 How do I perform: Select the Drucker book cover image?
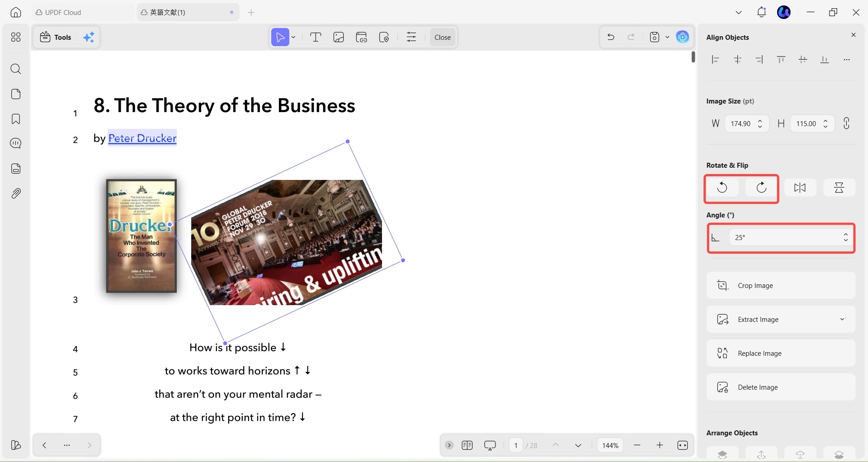click(142, 236)
